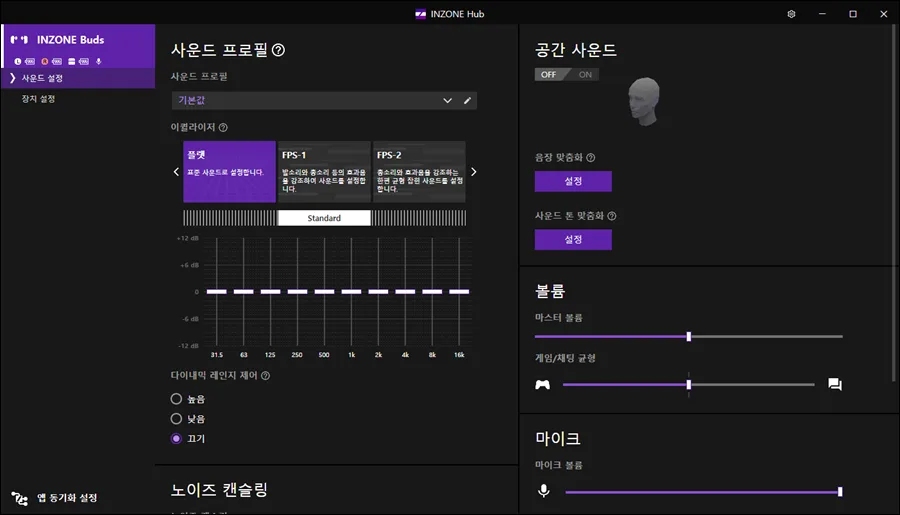Image resolution: width=900 pixels, height=515 pixels.
Task: Click the microphone icon beside 마이크 볼륨 slider
Action: click(x=544, y=491)
